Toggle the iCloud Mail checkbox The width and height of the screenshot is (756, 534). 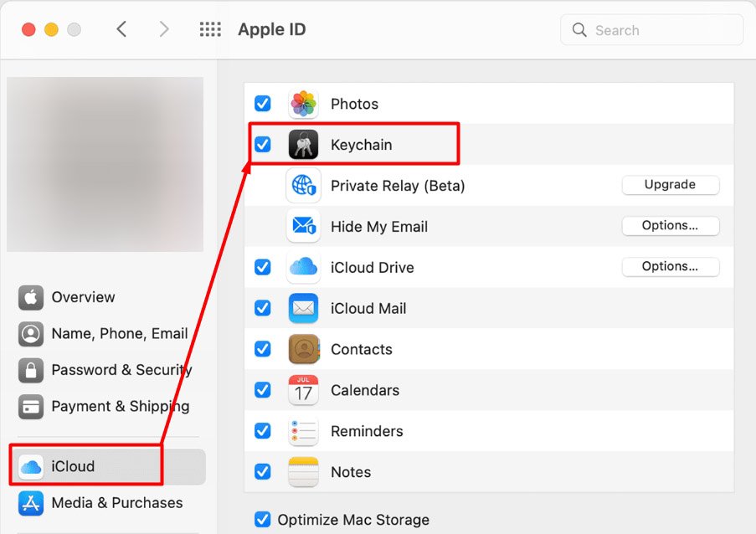[x=263, y=308]
